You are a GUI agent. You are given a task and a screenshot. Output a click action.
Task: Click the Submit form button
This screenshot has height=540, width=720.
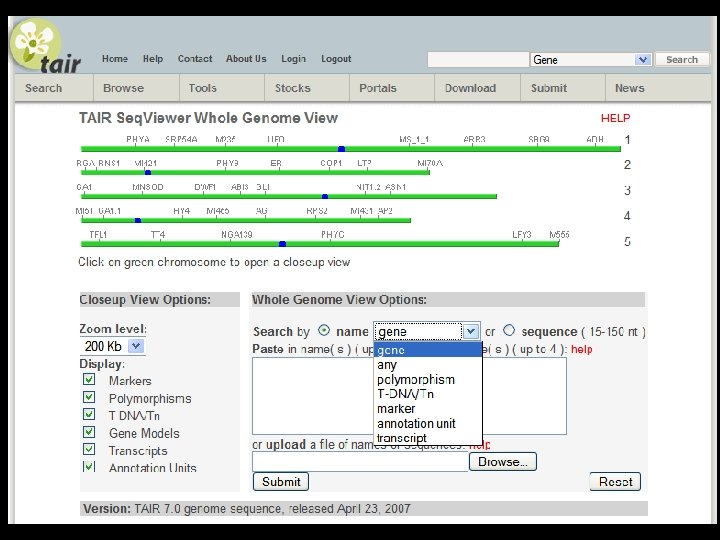pyautogui.click(x=281, y=482)
